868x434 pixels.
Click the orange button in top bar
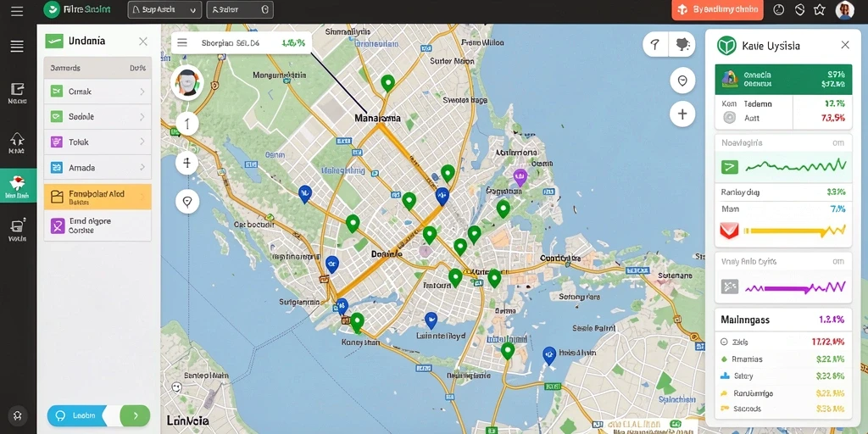coord(717,10)
